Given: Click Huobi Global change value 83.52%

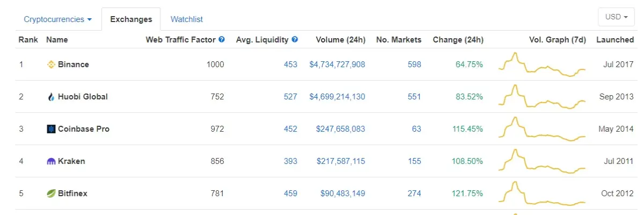Looking at the screenshot, I should coord(470,97).
